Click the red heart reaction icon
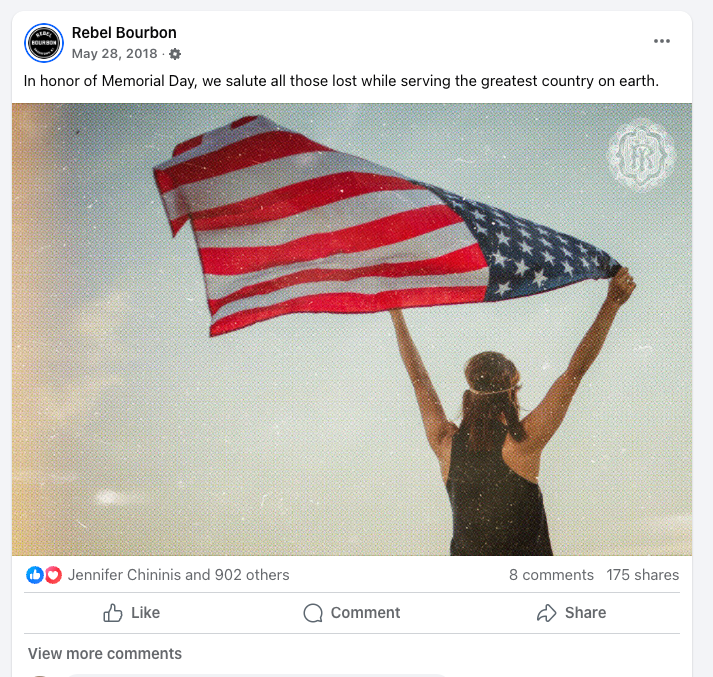This screenshot has width=713, height=677. pyautogui.click(x=53, y=575)
